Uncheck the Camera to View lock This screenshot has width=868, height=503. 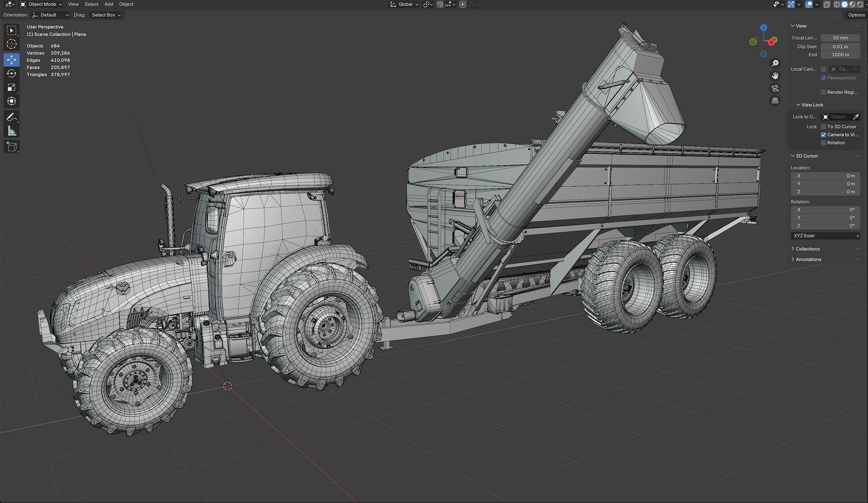(x=823, y=135)
